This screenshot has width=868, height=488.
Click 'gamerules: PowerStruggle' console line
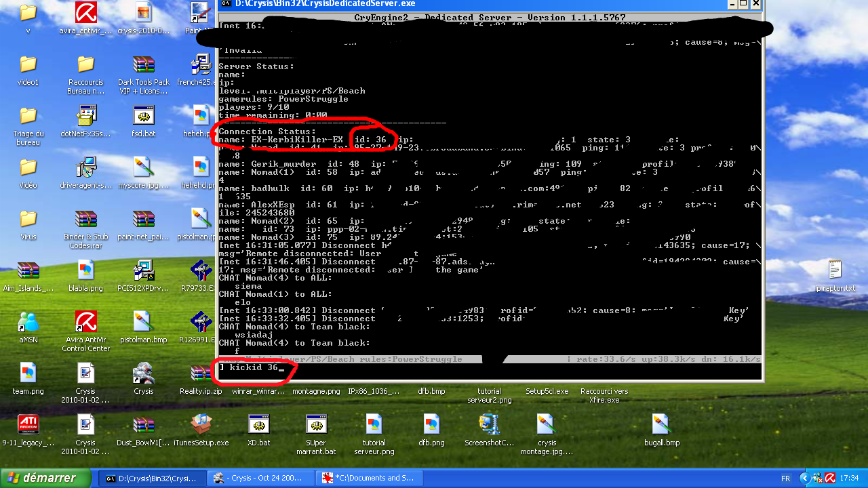pyautogui.click(x=283, y=99)
